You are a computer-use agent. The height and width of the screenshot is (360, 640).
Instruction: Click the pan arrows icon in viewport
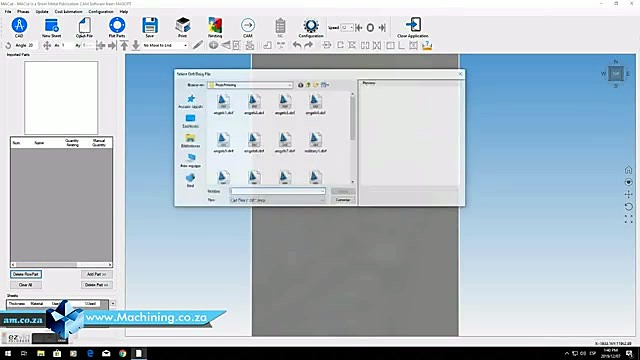tap(628, 194)
